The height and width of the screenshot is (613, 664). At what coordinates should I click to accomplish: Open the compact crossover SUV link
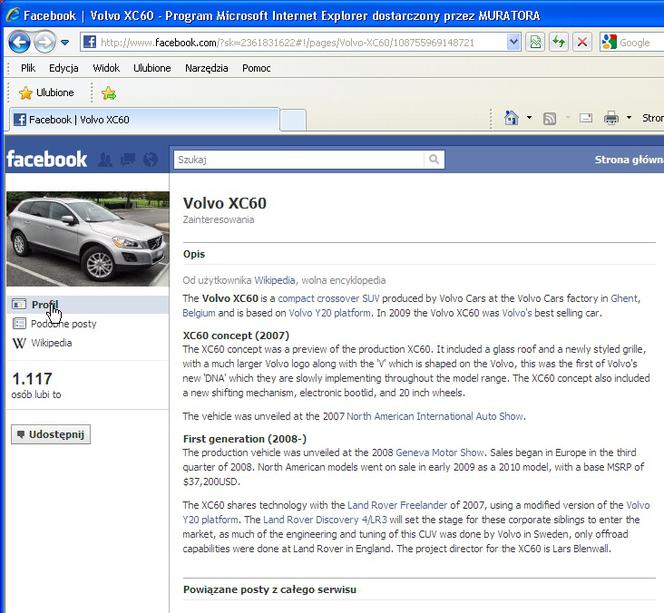pos(329,298)
